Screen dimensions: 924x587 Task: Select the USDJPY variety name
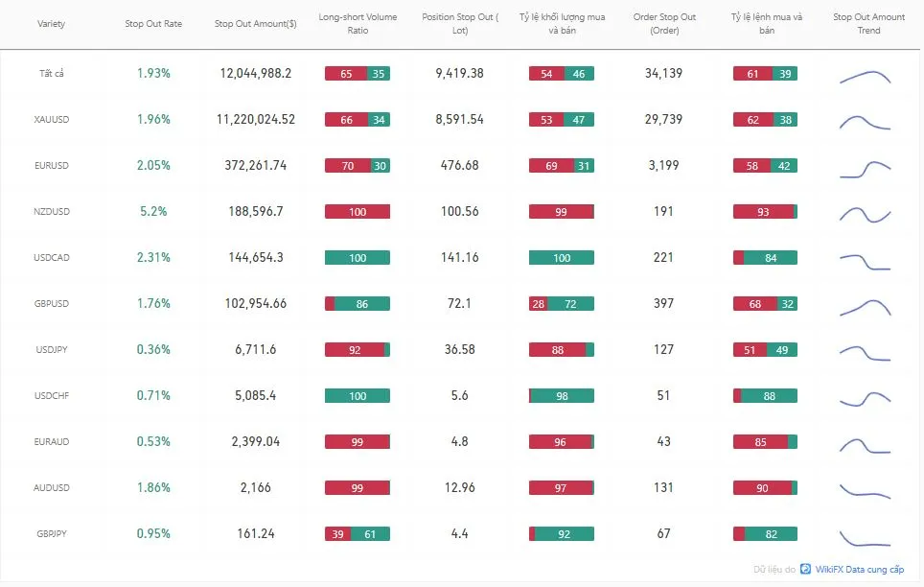51,349
